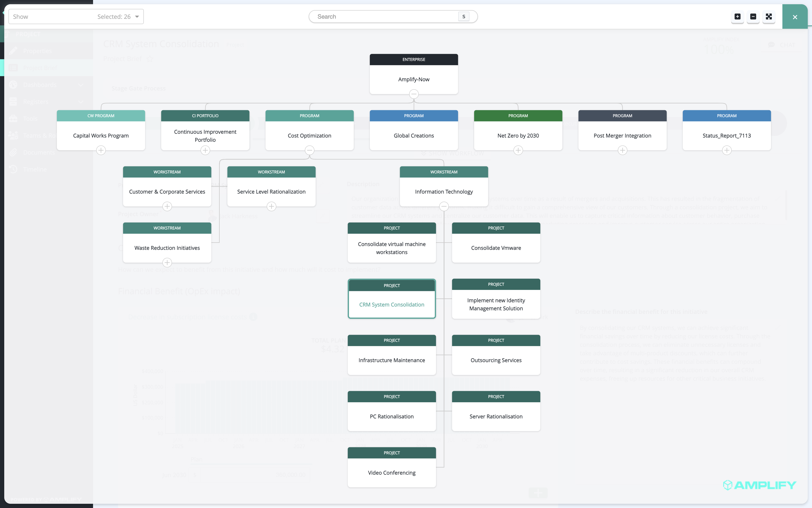
Task: Click the fit-to-screen expand icon
Action: 769,16
